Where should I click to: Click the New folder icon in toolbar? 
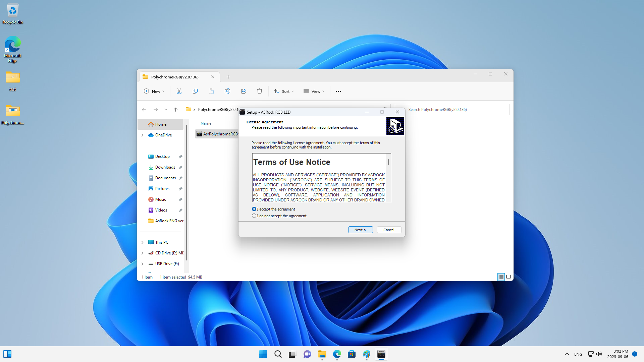click(154, 91)
